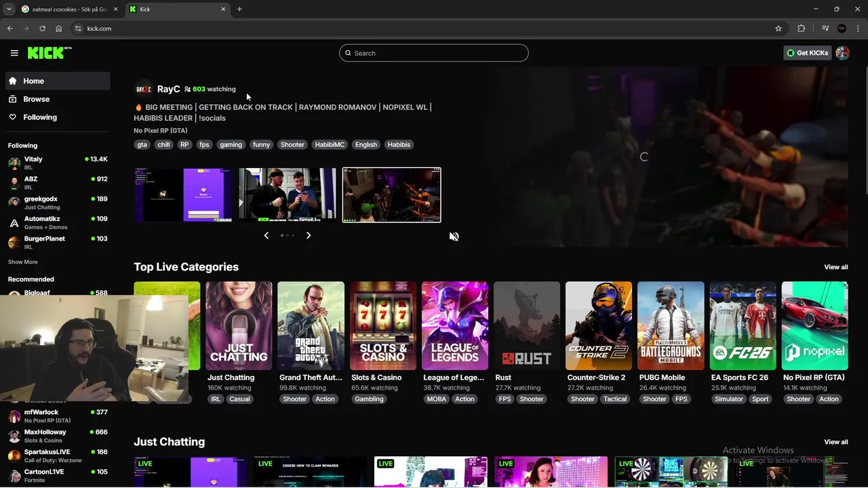Click Simulator tag under EA Sports FC 26
The image size is (868, 488).
pyautogui.click(x=728, y=399)
